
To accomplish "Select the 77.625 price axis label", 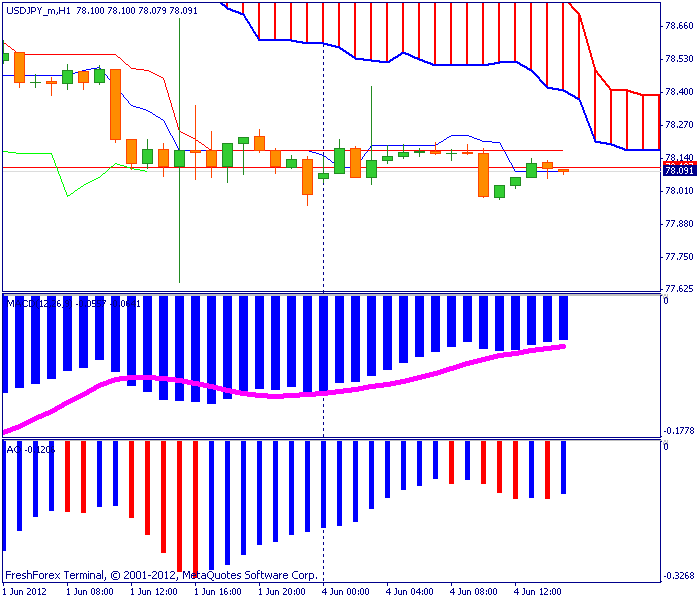I will click(679, 288).
